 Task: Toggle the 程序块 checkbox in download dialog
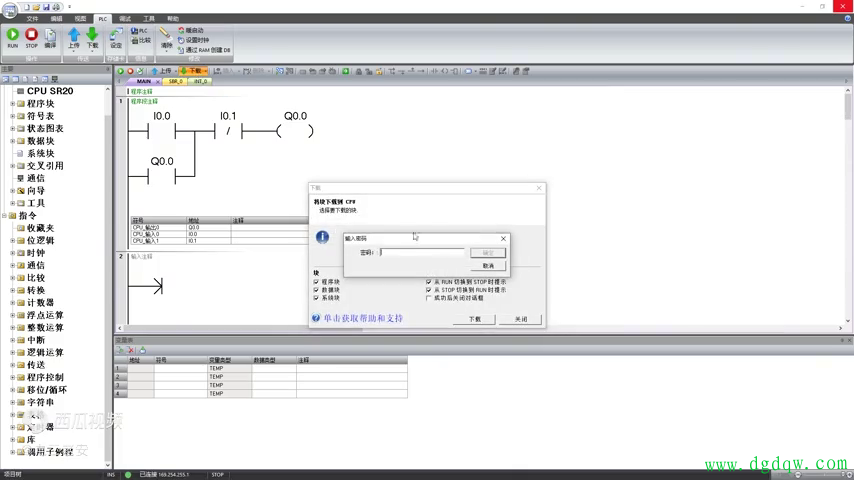(x=316, y=282)
